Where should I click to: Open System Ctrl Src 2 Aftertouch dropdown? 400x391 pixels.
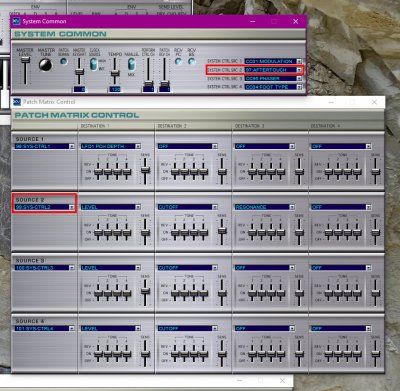pos(273,70)
